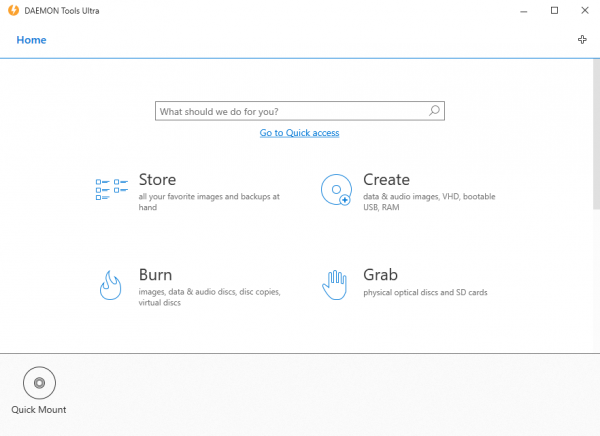Screen dimensions: 600x436
Task: Open the Burn heading
Action: (155, 275)
